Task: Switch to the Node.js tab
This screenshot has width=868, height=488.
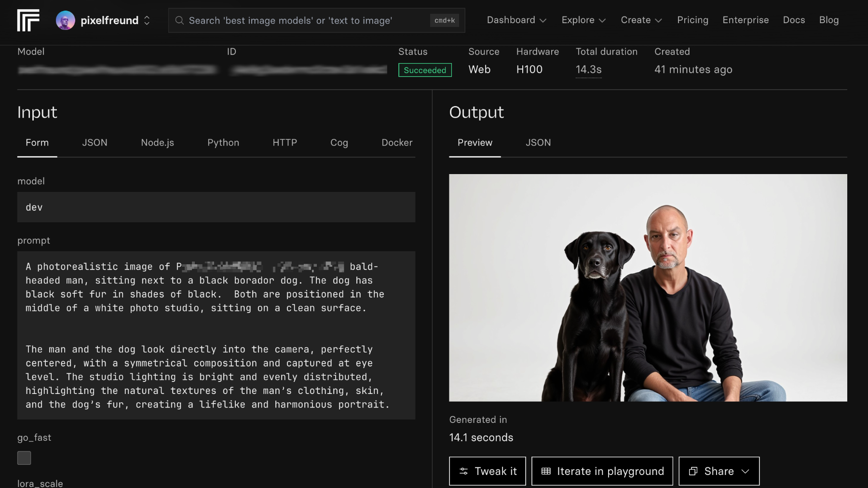Action: pyautogui.click(x=157, y=143)
